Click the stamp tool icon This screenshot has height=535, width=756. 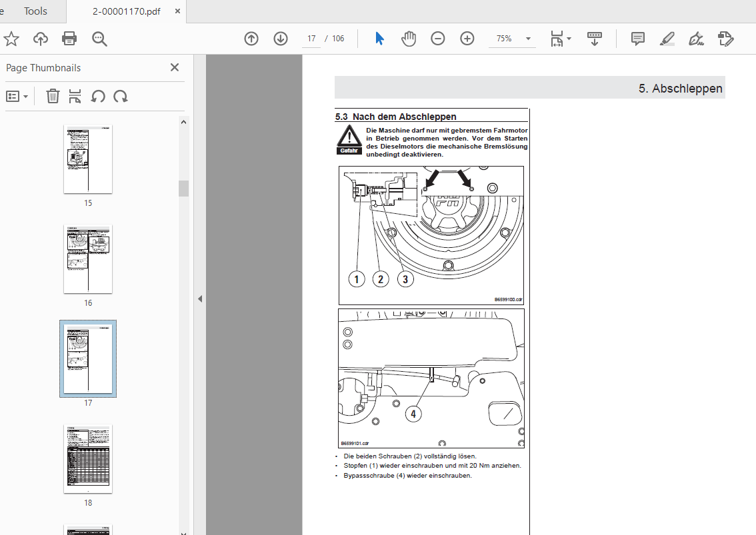[x=725, y=39]
